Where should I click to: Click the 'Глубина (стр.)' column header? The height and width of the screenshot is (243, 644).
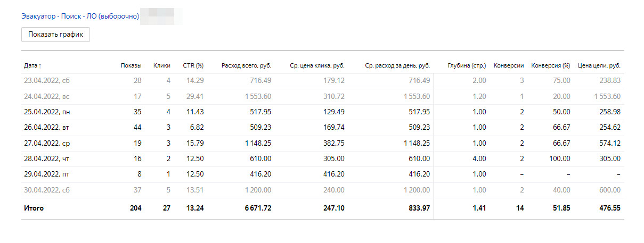pos(467,65)
